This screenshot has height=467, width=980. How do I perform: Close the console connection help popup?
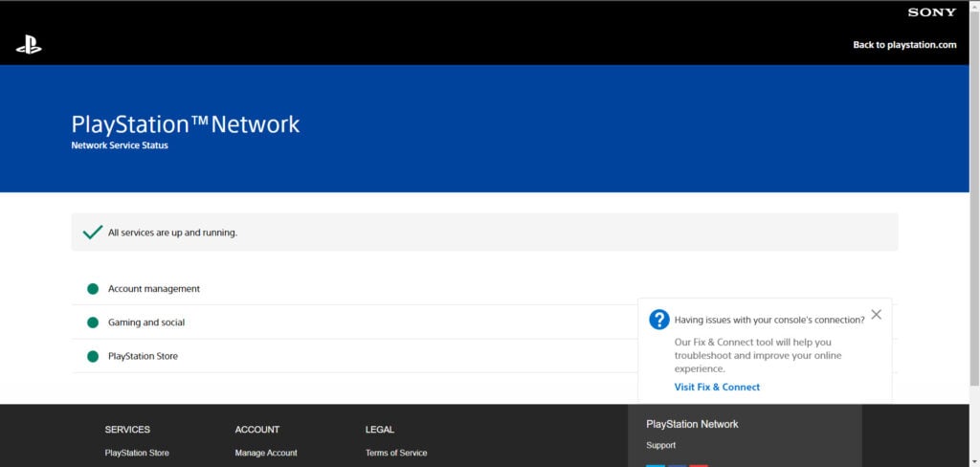[x=877, y=315]
